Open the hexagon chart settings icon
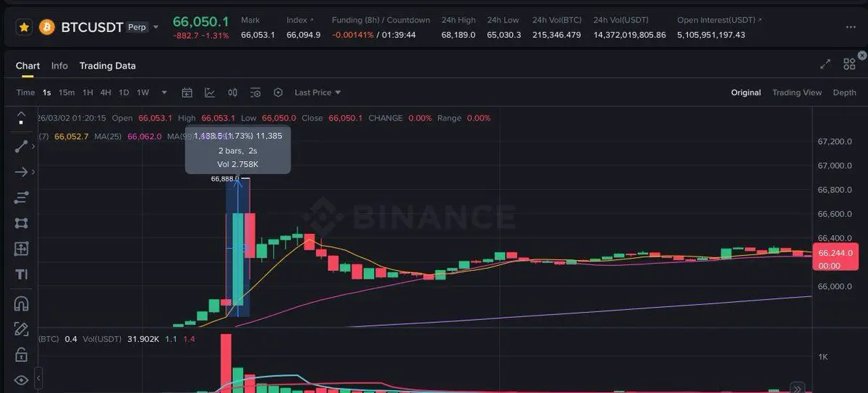The height and width of the screenshot is (393, 868). pyautogui.click(x=278, y=92)
